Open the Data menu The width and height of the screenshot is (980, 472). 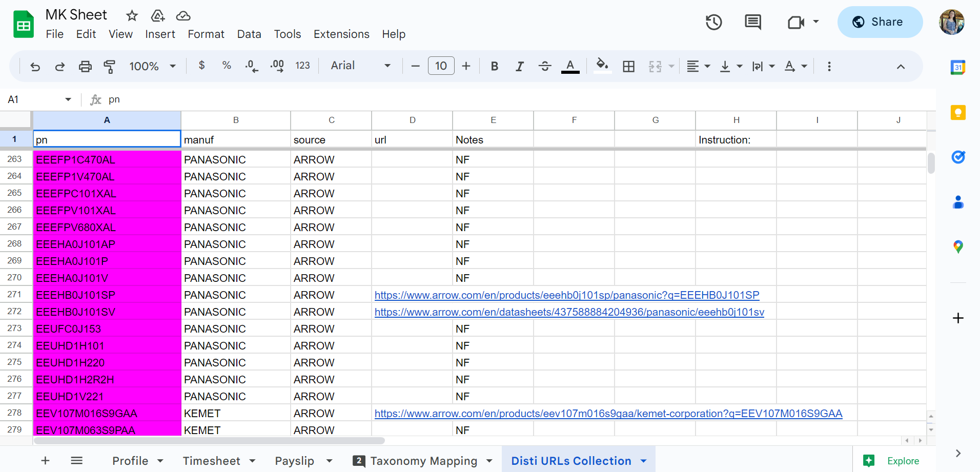(249, 34)
